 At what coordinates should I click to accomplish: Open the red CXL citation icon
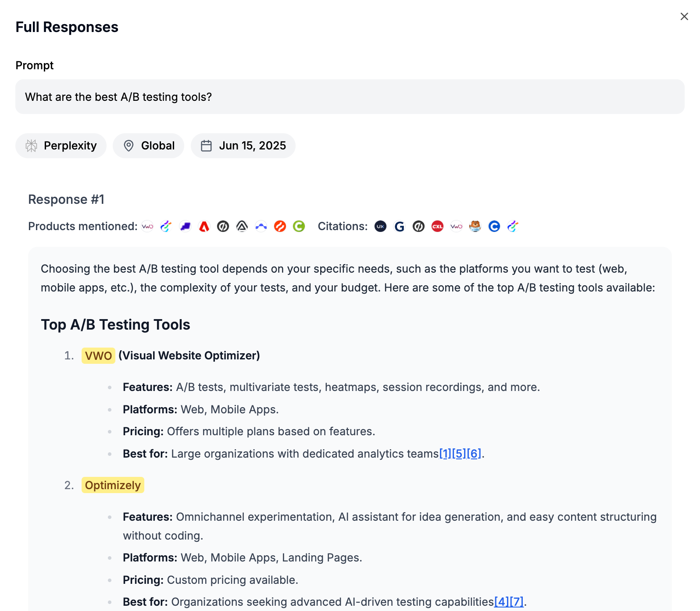tap(438, 226)
